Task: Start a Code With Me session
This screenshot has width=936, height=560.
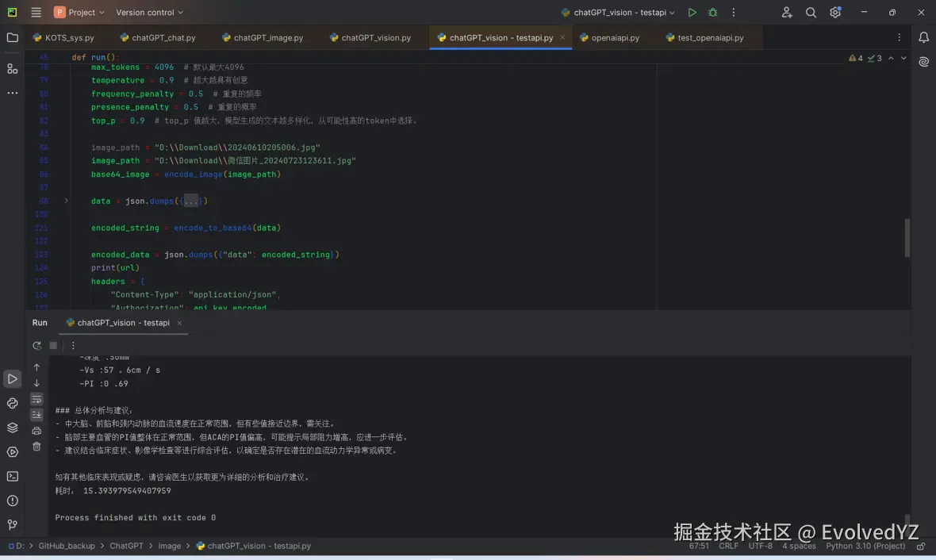Action: [x=786, y=12]
